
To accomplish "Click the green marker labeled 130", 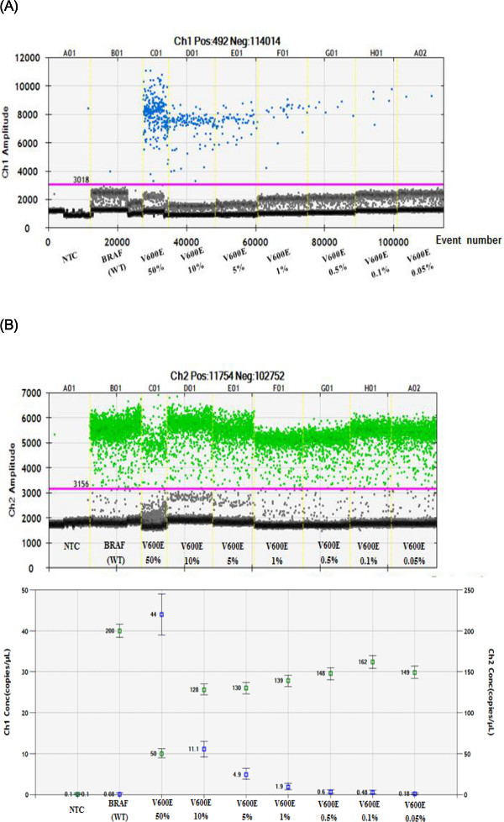I will [x=246, y=688].
